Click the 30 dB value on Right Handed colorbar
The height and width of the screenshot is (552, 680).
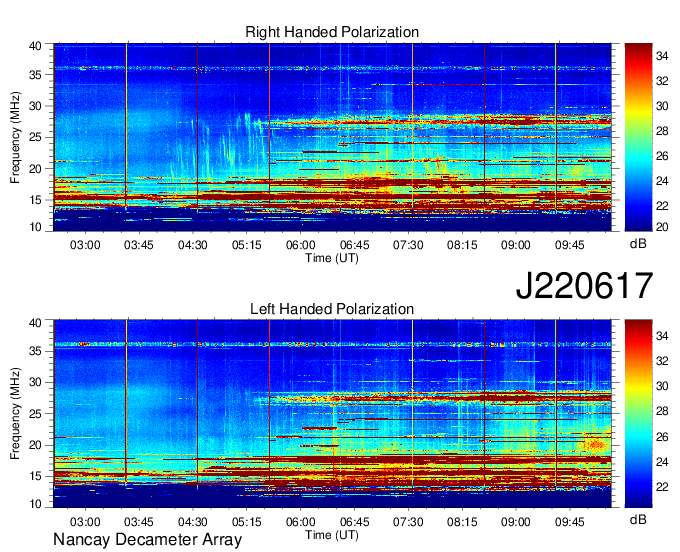tap(662, 106)
